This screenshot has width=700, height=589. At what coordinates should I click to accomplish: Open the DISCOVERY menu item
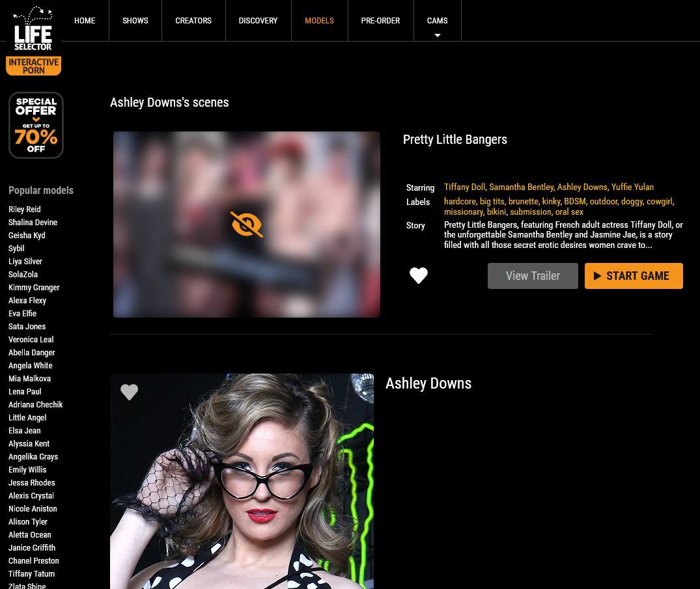click(x=258, y=21)
